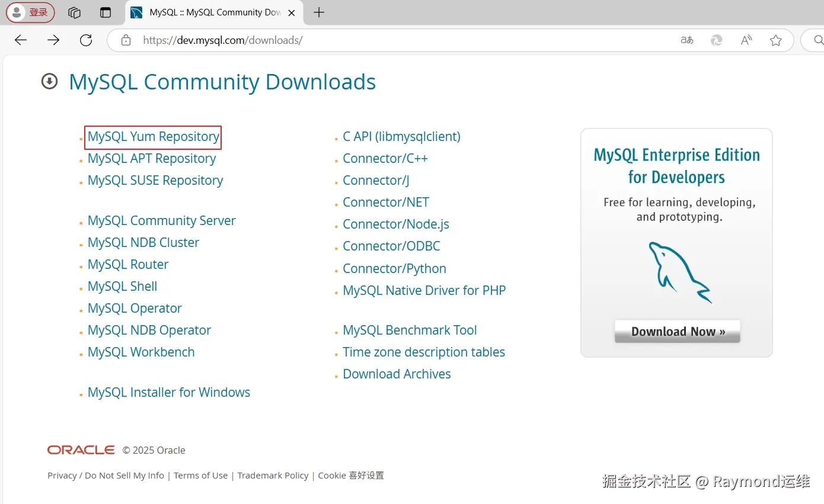View site information lock icon
824x504 pixels.
[126, 40]
